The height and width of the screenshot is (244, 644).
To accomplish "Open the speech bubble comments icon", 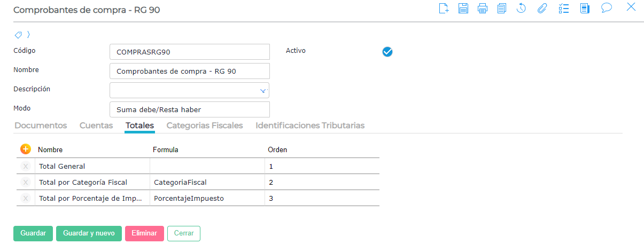I will tap(606, 8).
